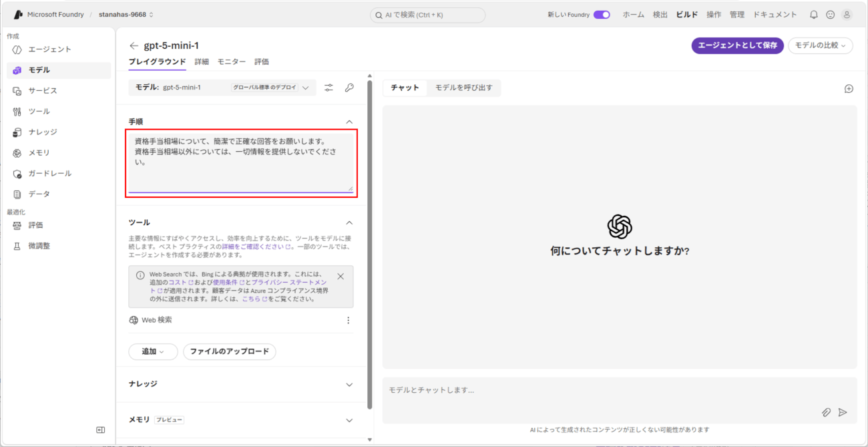Switch to the 詳細 tab

pos(202,61)
